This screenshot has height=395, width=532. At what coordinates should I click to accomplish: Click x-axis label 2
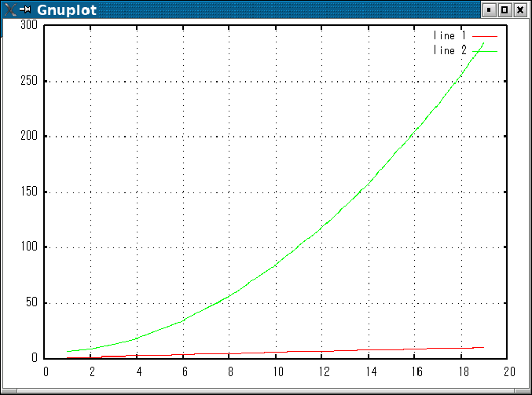92,371
